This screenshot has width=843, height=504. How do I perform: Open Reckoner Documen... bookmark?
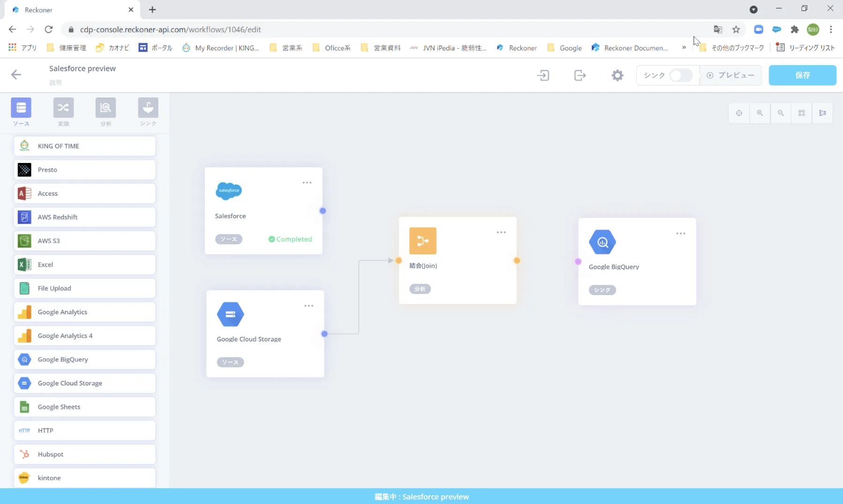(x=630, y=48)
